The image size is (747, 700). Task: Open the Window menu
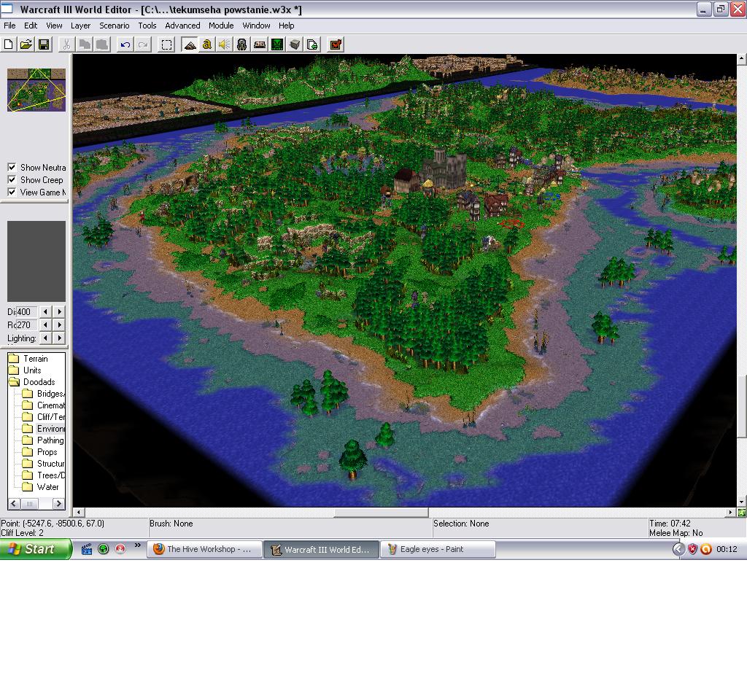click(x=256, y=26)
